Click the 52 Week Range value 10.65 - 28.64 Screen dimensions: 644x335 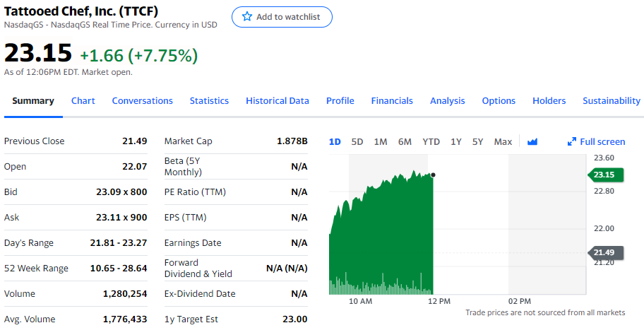(119, 269)
